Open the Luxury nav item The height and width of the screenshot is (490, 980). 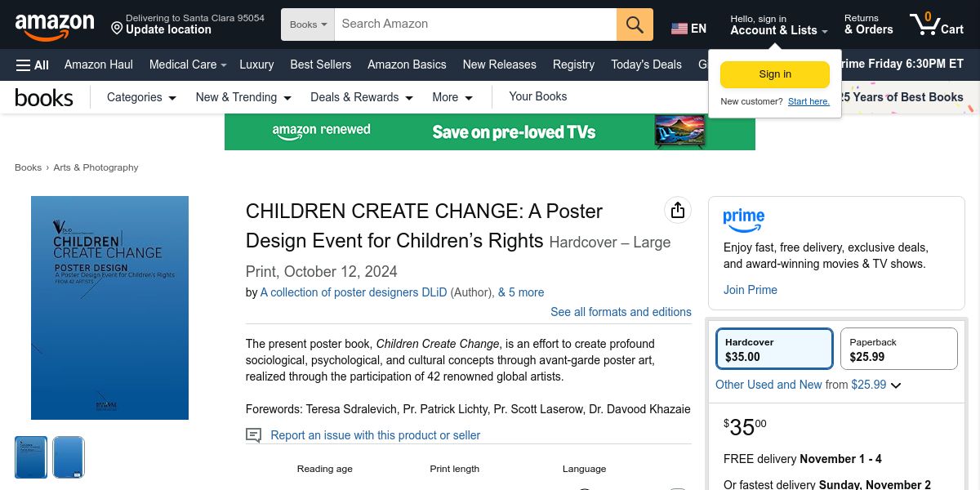[256, 65]
